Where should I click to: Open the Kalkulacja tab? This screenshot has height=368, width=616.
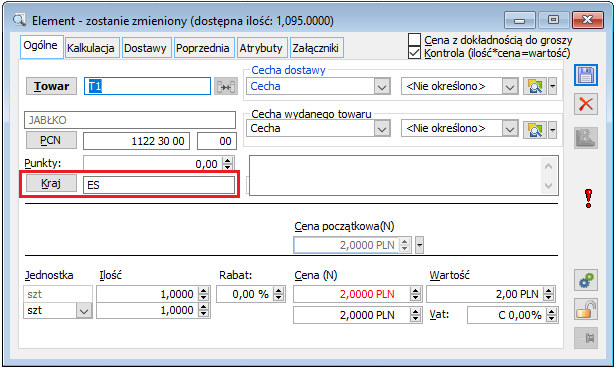[x=91, y=48]
